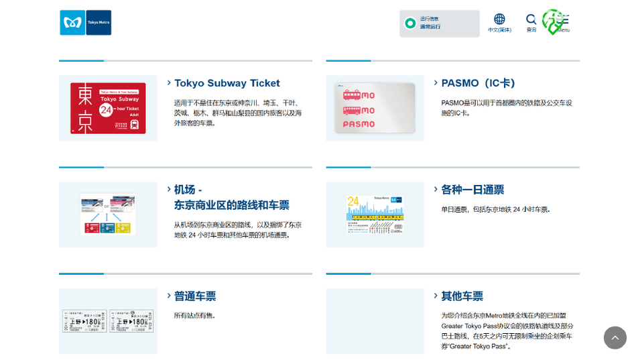Open the language selector globe icon
630x364 pixels.
pos(499,19)
